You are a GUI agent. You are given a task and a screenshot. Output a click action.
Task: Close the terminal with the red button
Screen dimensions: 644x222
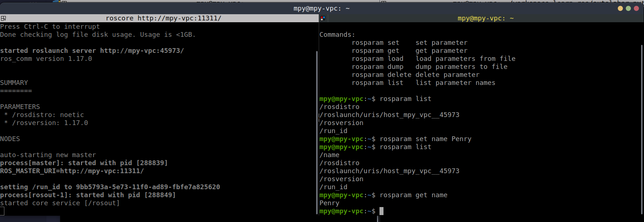636,8
